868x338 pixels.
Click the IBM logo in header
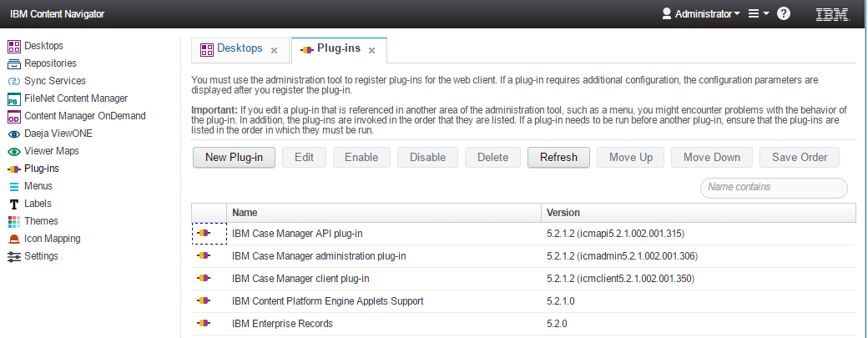click(x=833, y=14)
